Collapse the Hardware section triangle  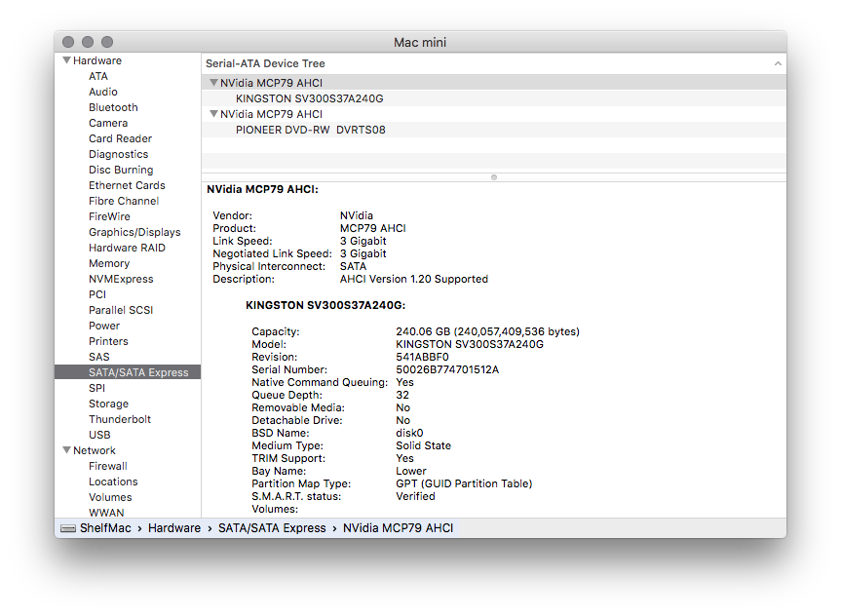(66, 60)
